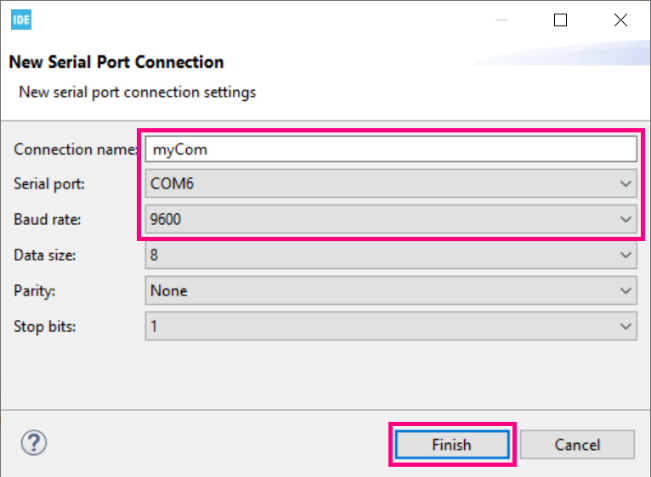Focus the Connection name field containing myCom
The image size is (651, 477).
[x=391, y=149]
